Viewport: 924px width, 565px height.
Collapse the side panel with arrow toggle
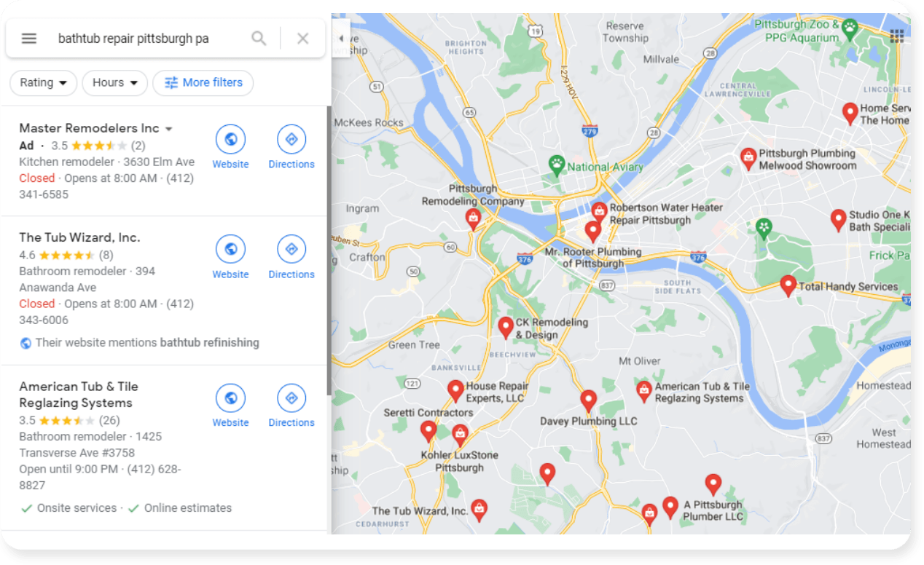coord(341,39)
